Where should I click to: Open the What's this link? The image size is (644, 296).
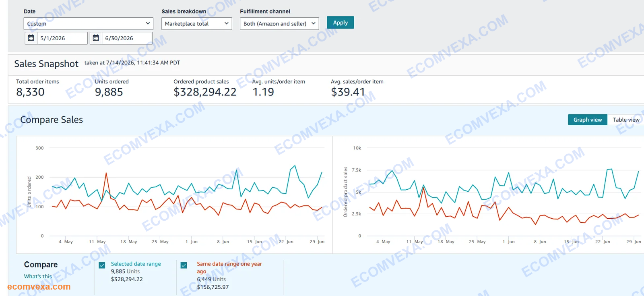pos(38,276)
